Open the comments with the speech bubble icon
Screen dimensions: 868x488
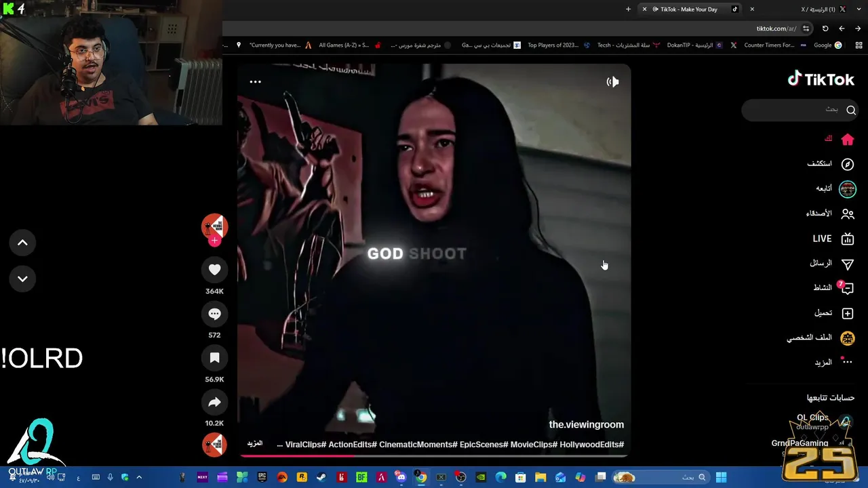[214, 314]
